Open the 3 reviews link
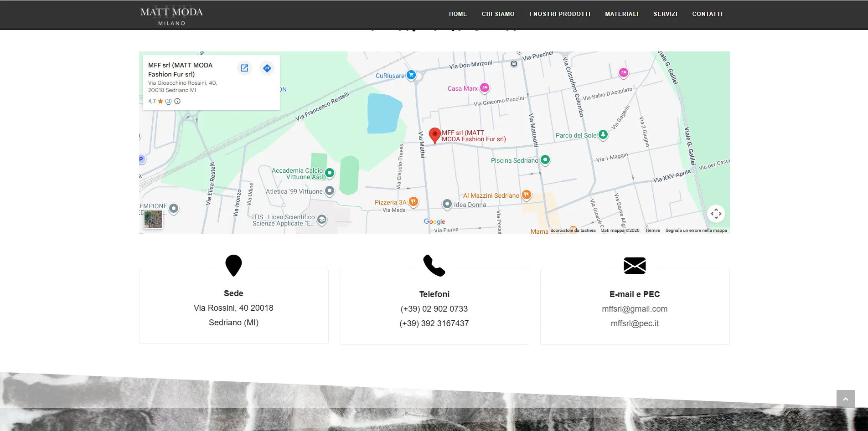This screenshot has height=431, width=868. click(x=168, y=101)
